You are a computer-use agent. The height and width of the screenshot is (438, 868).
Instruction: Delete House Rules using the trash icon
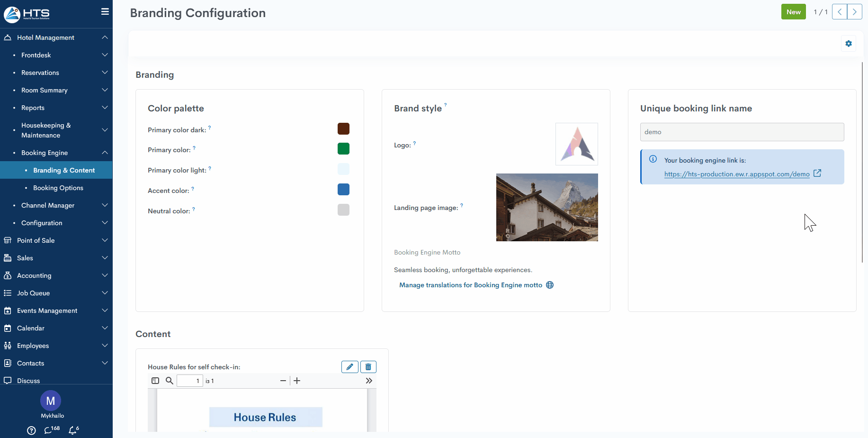[x=368, y=367]
